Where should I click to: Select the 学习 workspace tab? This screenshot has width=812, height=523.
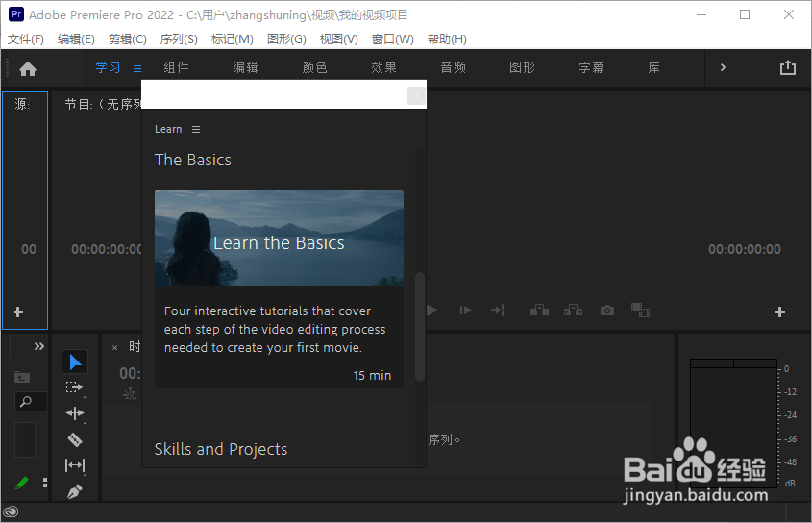[108, 67]
